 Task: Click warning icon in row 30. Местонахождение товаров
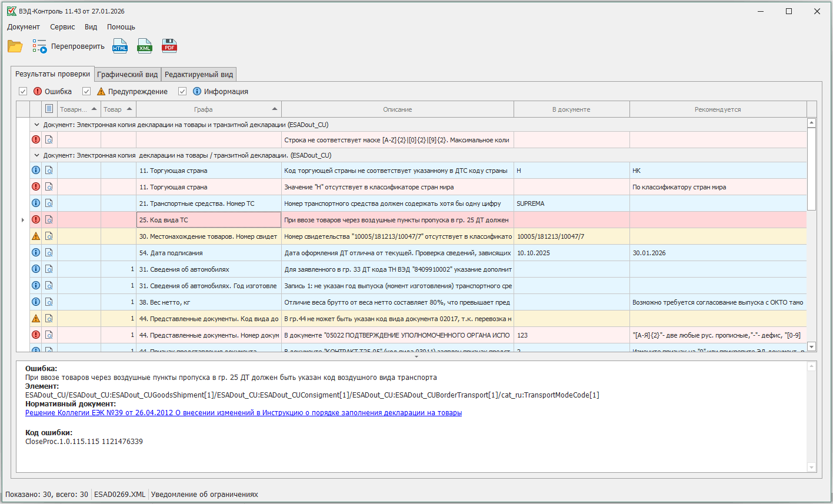click(x=36, y=236)
